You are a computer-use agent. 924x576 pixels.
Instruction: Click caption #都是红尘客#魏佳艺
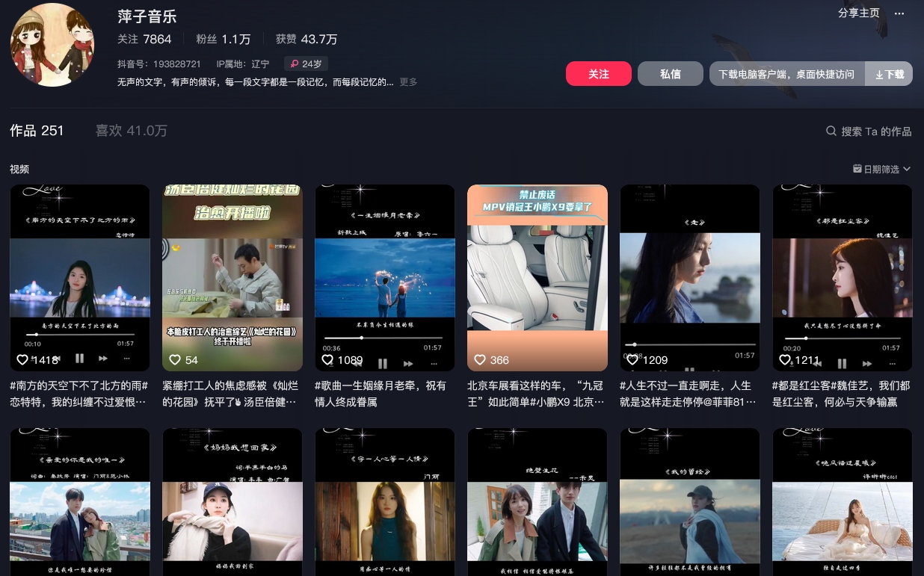(841, 394)
